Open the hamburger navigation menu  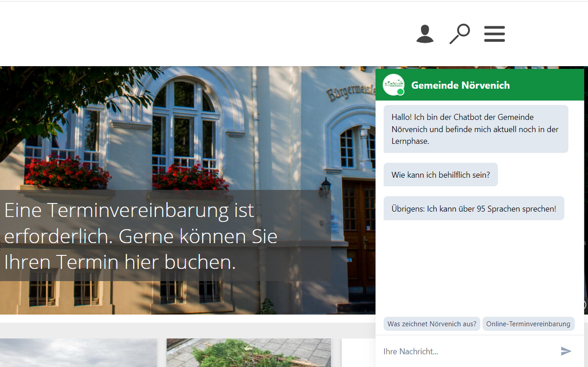pyautogui.click(x=494, y=34)
